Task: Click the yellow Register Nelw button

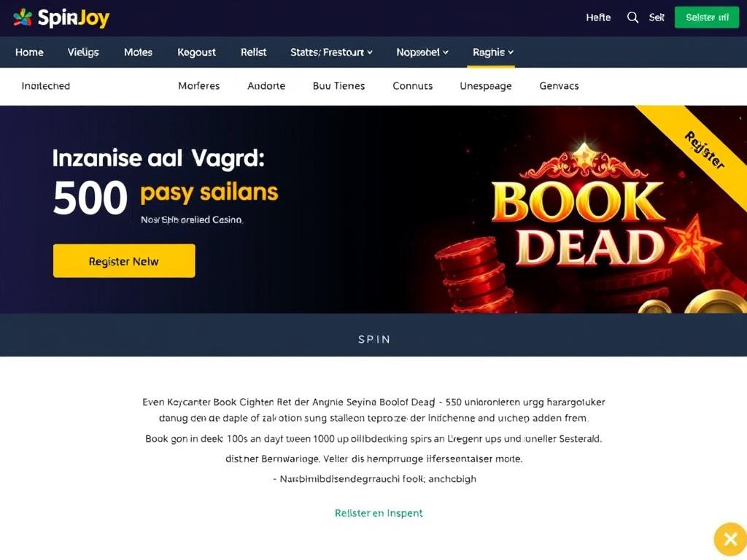Action: 124,261
